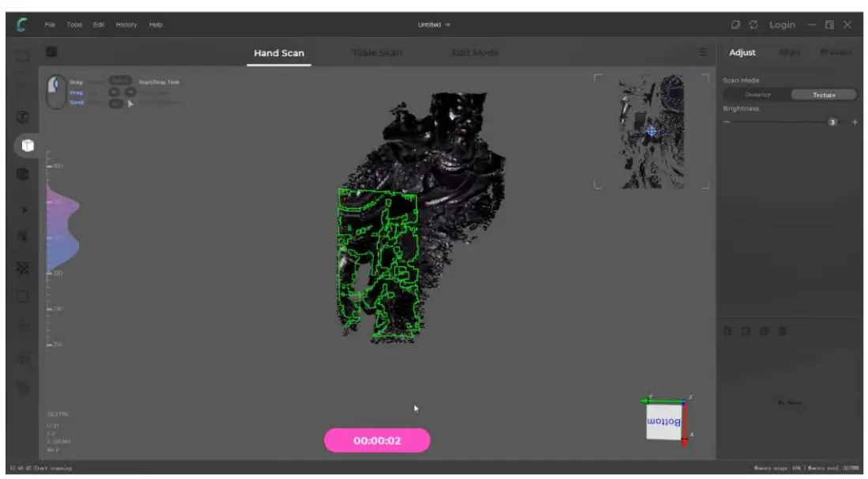Click the arrow pointer sidebar icon

(23, 210)
